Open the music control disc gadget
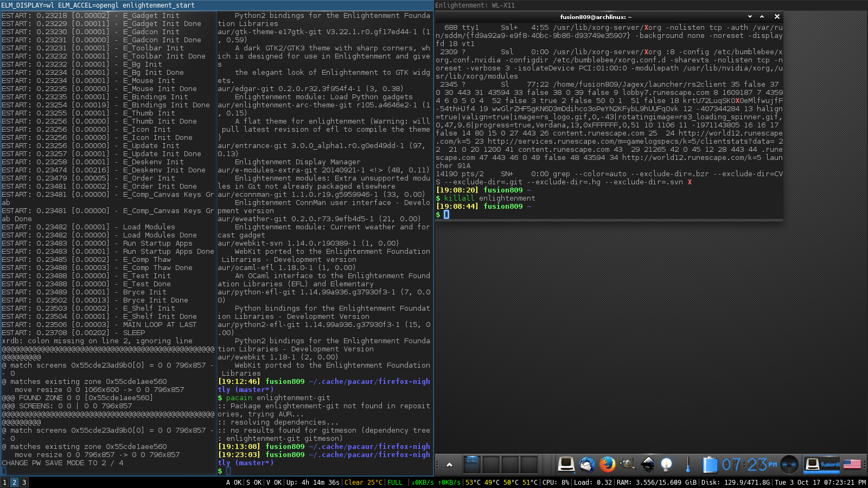868x488 pixels. [789, 465]
